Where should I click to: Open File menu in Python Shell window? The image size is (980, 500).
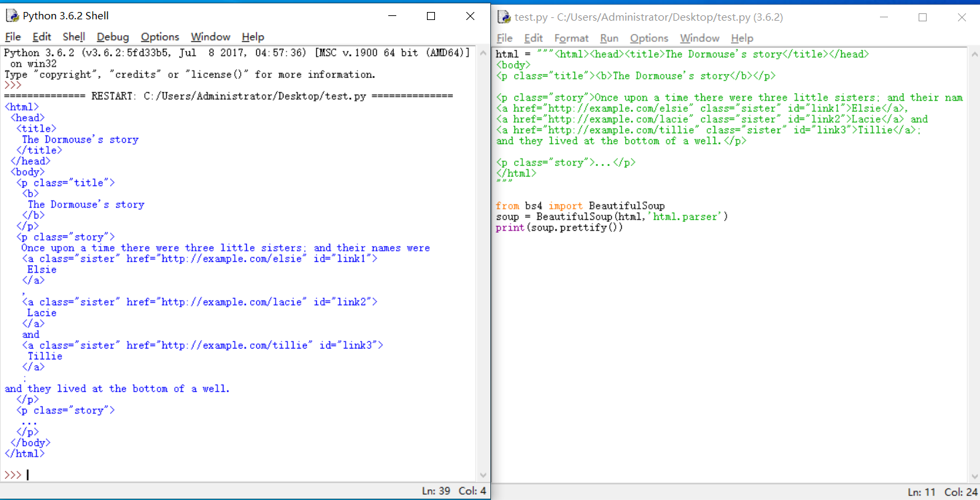point(13,37)
